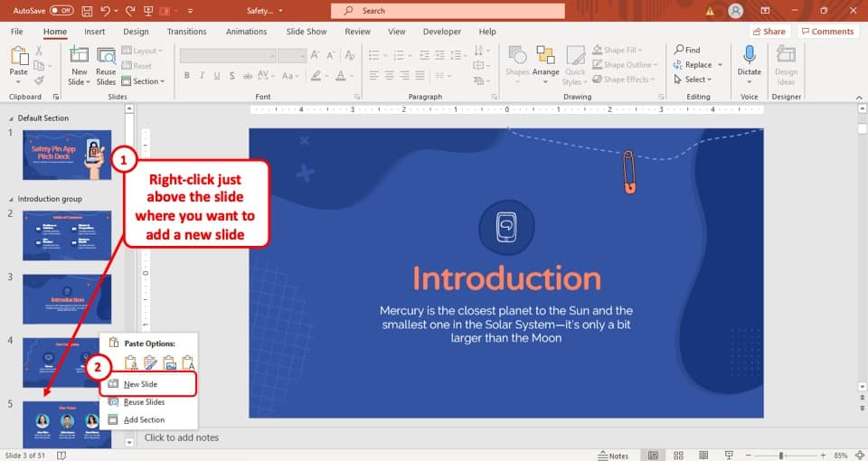Screen dimensions: 868x461
Task: Click the Slide Show status bar icon
Action: point(729,456)
